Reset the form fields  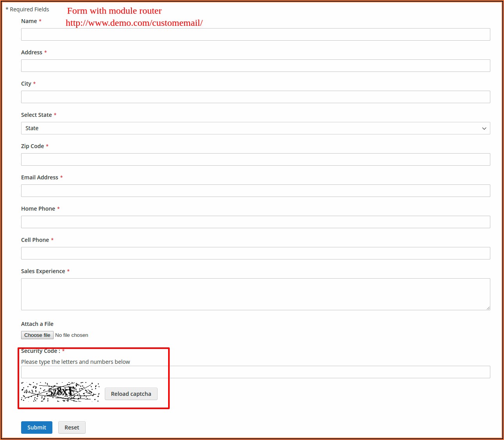(72, 427)
